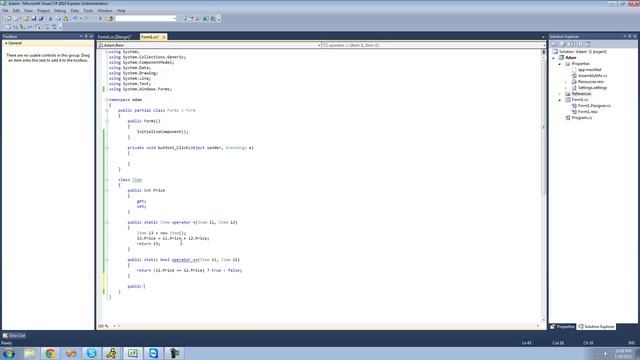Click the New Project toolbar icon

pos(8,19)
